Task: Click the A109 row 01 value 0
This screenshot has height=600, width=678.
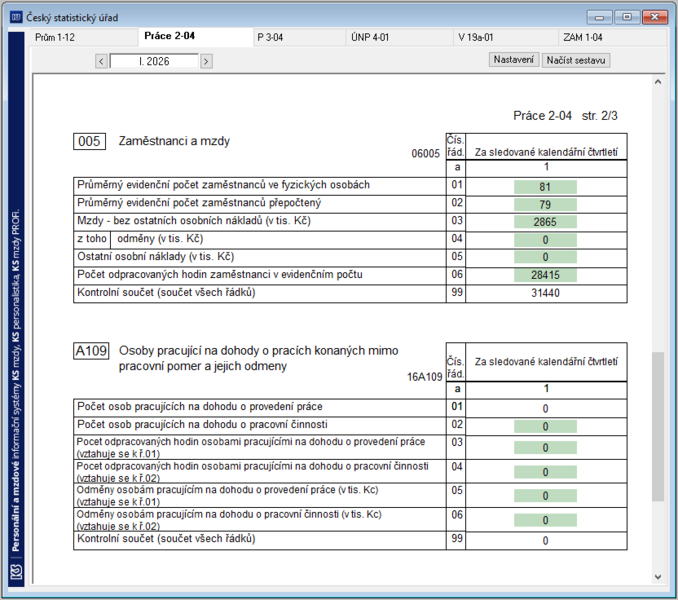Action: click(545, 409)
